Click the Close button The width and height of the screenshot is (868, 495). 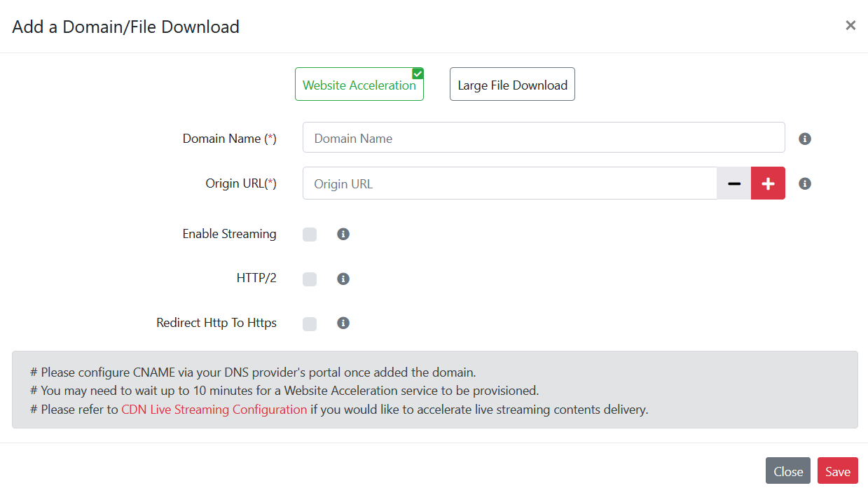[788, 471]
